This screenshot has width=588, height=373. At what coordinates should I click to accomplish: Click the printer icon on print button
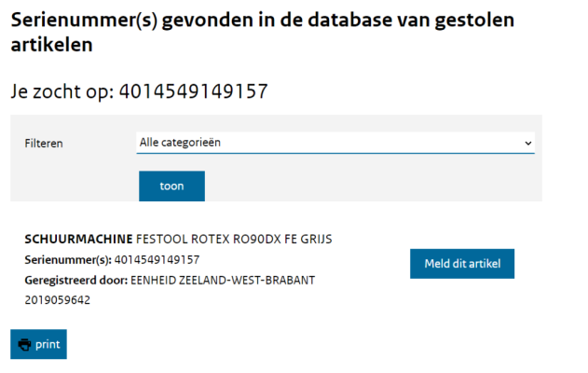point(25,344)
